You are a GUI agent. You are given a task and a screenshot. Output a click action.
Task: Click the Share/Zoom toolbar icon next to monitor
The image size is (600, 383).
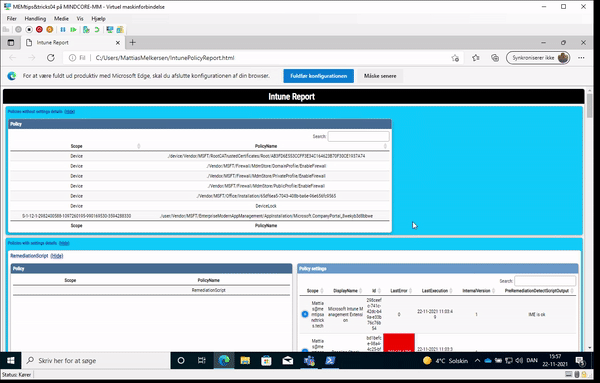tap(120, 29)
